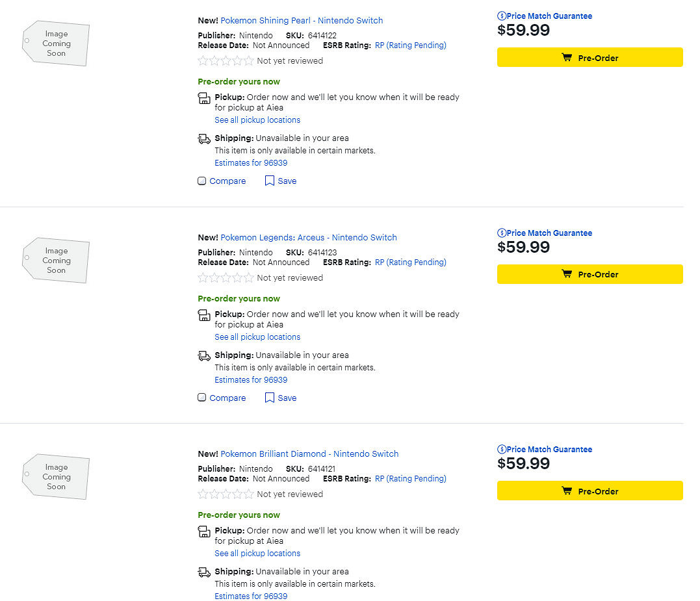Click Price Match Guarantee icon for Legends: Arceus
This screenshot has width=700, height=601.
point(502,233)
